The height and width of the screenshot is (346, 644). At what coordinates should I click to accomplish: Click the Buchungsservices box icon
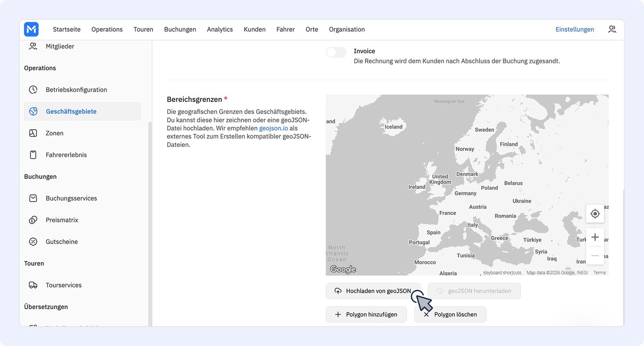(x=33, y=198)
